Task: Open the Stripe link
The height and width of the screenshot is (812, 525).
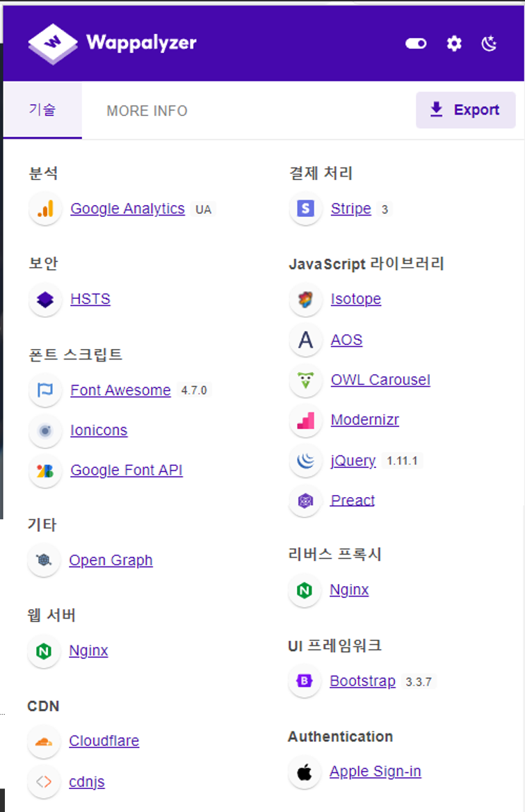Action: pyautogui.click(x=351, y=209)
